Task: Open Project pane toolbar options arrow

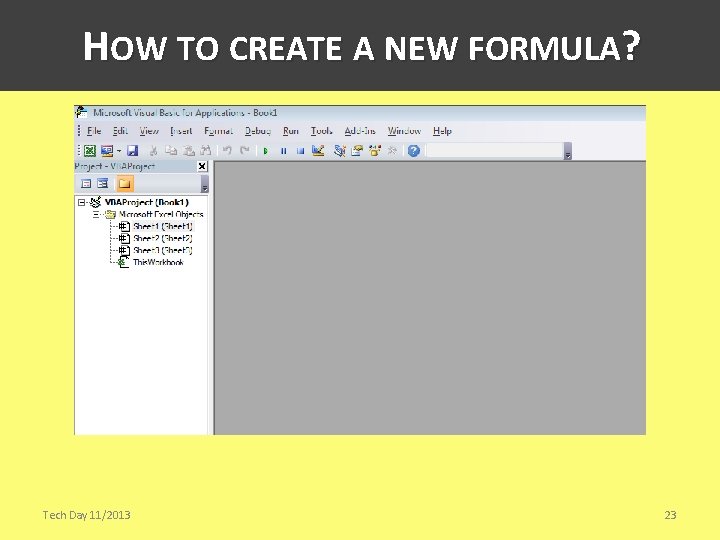Action: pos(205,184)
